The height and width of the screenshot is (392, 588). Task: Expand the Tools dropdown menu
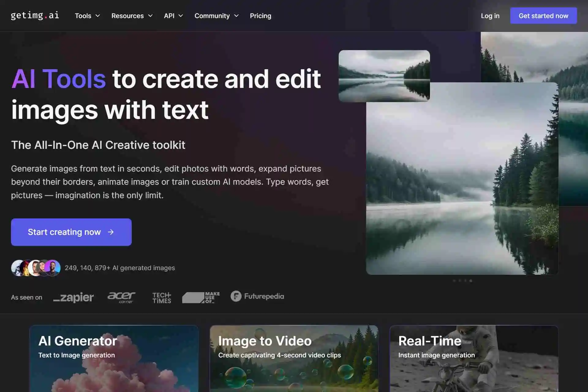pos(87,16)
